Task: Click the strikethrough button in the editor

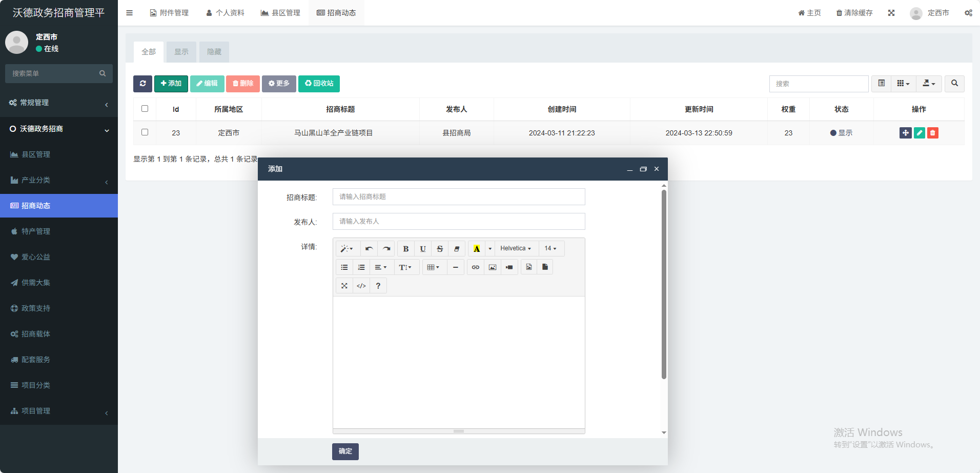Action: click(439, 249)
